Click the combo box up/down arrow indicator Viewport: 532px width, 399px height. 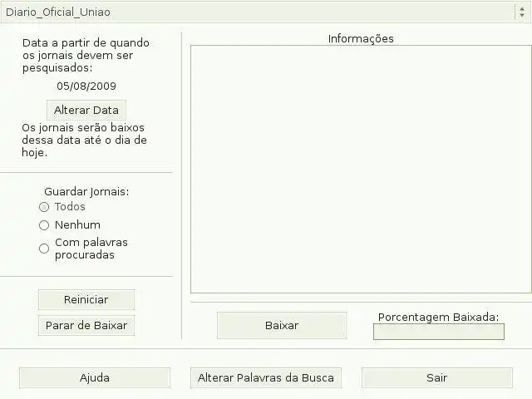522,12
